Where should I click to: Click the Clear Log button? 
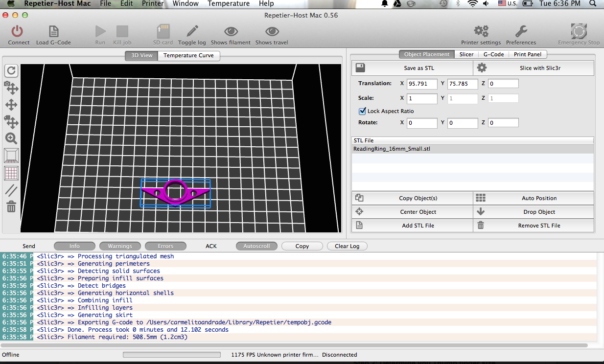pos(347,246)
